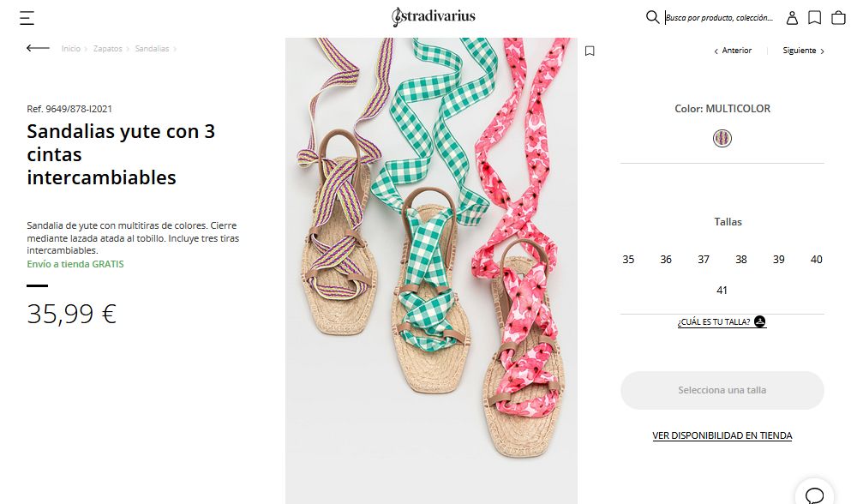Click the Selecciona una talla button

722,390
